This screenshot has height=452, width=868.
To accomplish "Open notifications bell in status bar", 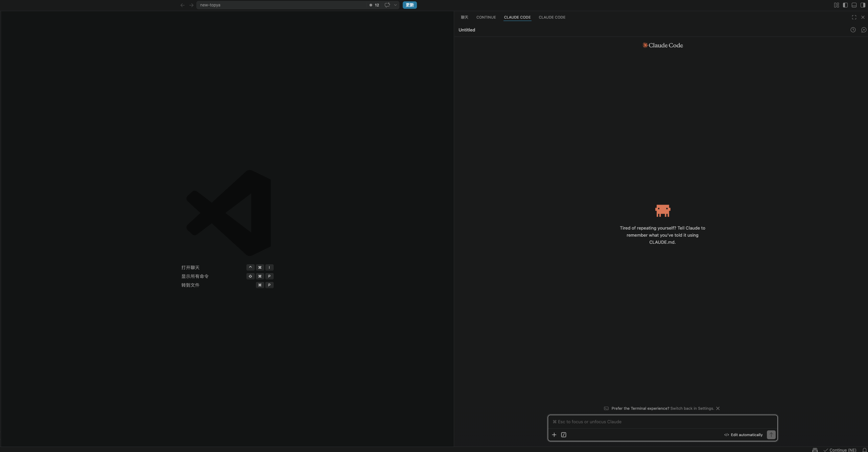I will pos(864,450).
